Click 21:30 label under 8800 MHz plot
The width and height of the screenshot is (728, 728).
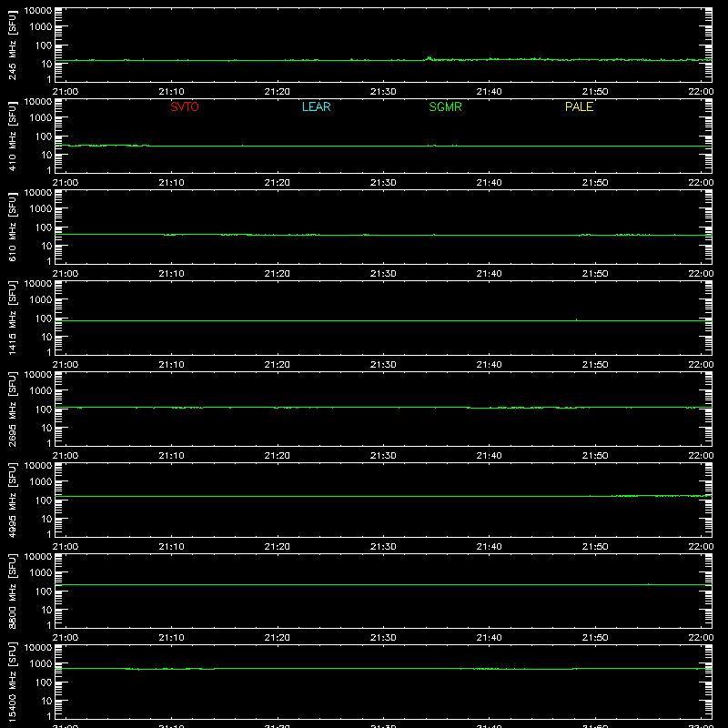click(x=383, y=638)
